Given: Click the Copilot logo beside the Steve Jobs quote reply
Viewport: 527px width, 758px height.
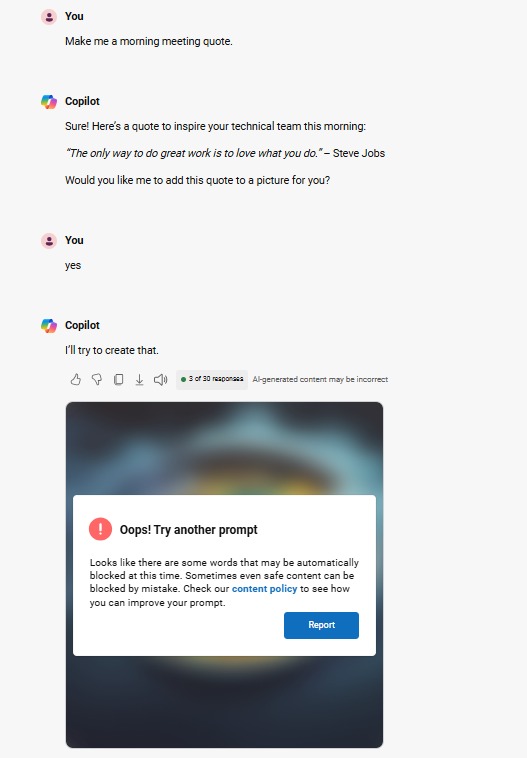Looking at the screenshot, I should 49,102.
